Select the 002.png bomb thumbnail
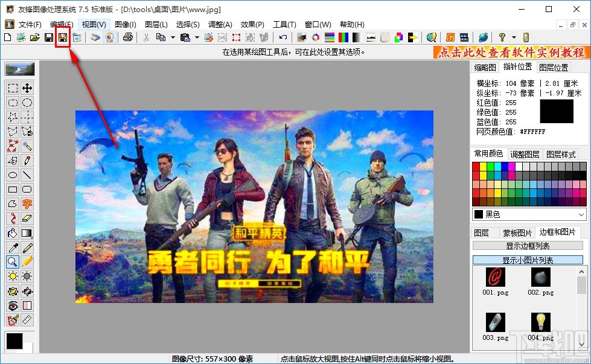Viewport: 591px width, 364px height. (540, 281)
